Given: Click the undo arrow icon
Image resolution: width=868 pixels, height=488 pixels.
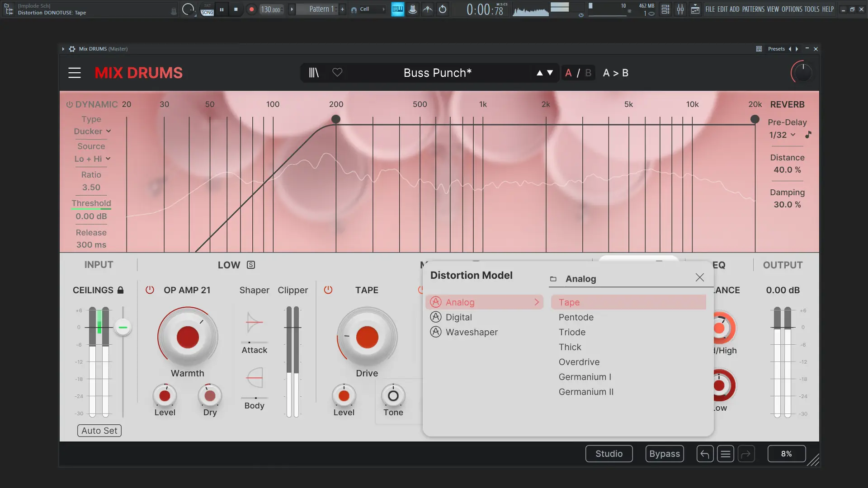Looking at the screenshot, I should (705, 454).
